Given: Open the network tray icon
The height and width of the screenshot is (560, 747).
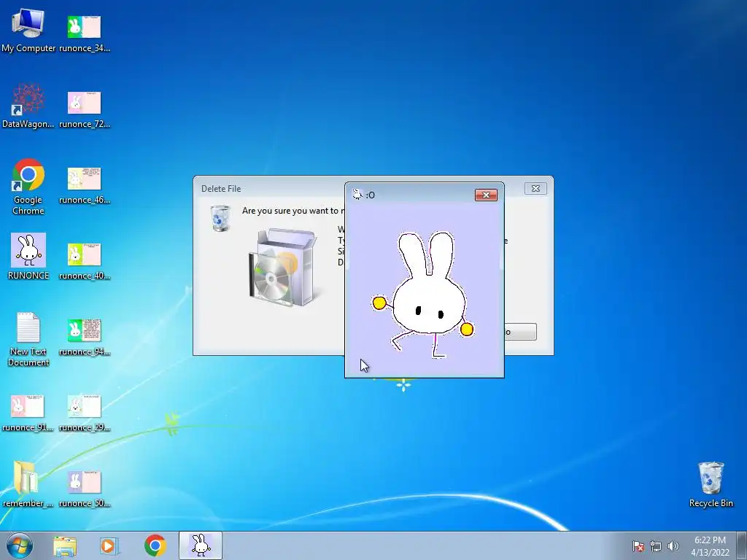Looking at the screenshot, I should tap(656, 546).
